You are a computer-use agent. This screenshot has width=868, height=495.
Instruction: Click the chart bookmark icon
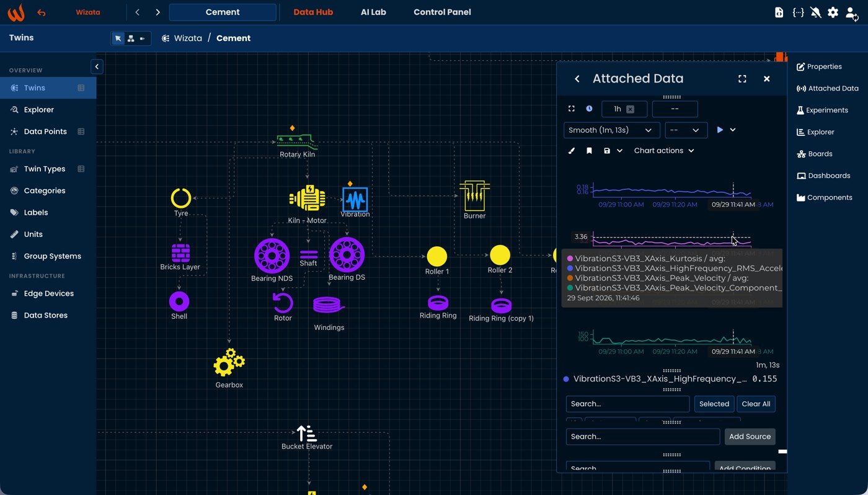pyautogui.click(x=589, y=151)
